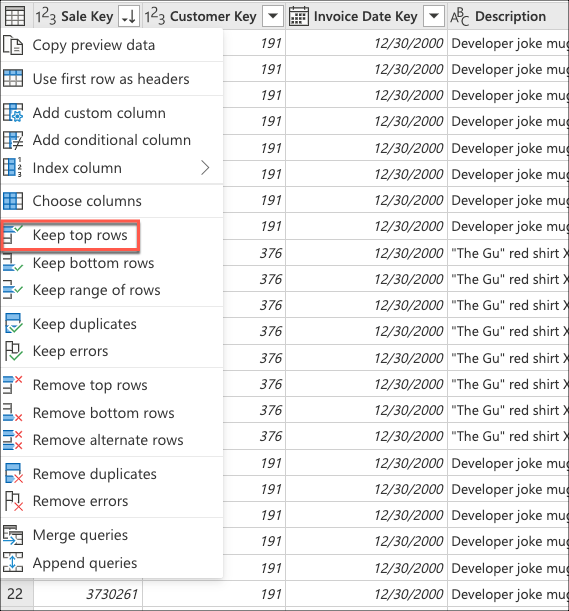Click the Sale Key cell 3730261
This screenshot has width=569, height=611.
[88, 593]
